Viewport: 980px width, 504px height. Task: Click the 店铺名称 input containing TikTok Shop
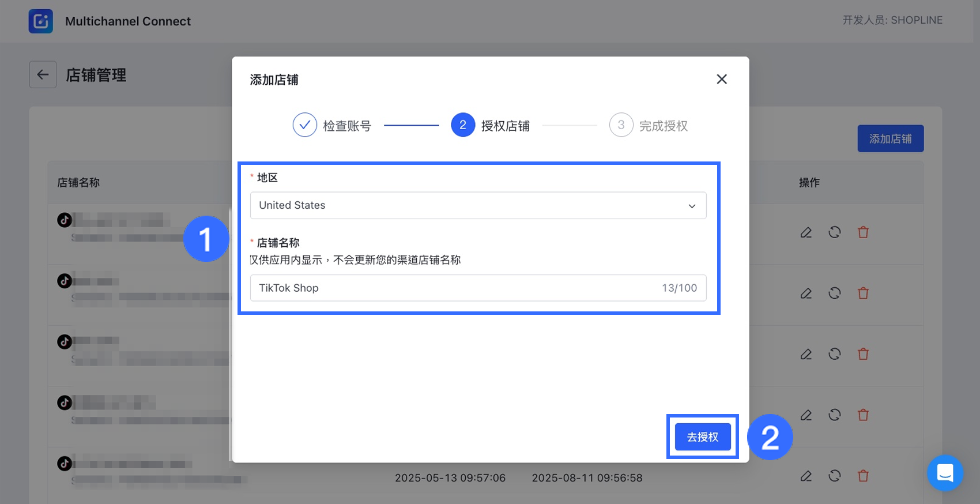pos(478,288)
